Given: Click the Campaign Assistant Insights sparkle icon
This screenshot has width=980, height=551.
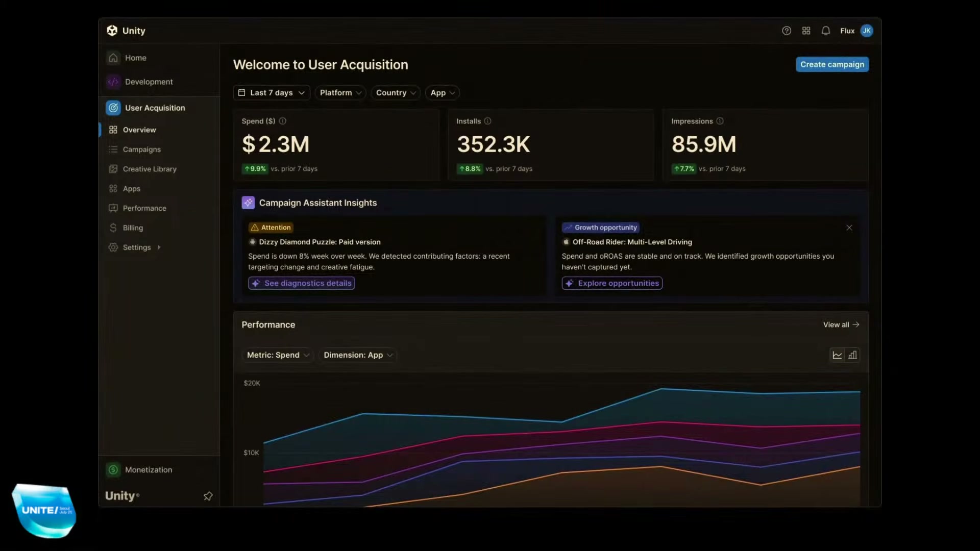Looking at the screenshot, I should click(x=248, y=203).
